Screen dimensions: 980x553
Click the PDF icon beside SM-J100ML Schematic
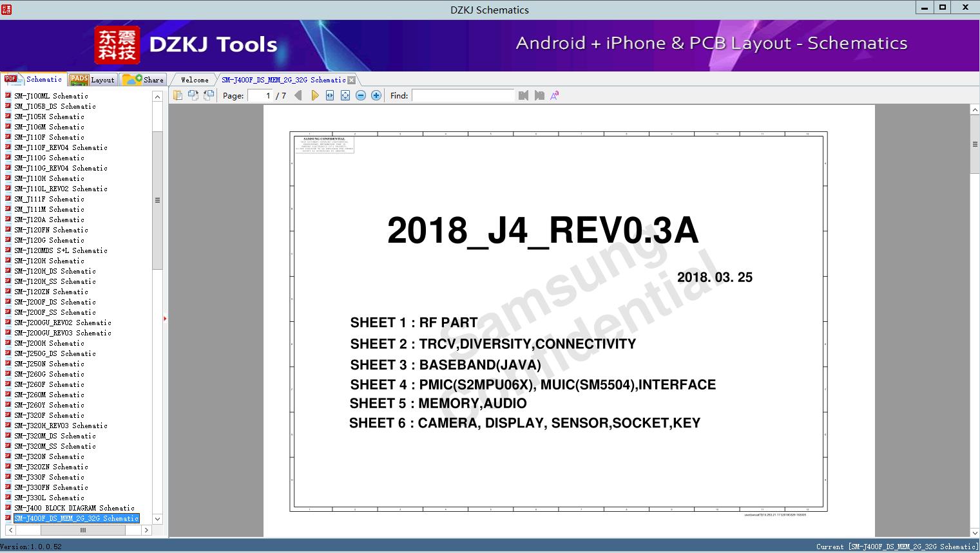click(8, 96)
